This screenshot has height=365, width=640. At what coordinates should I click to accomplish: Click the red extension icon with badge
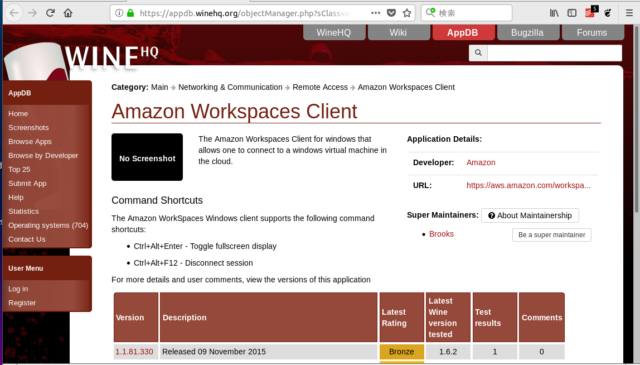pos(591,13)
